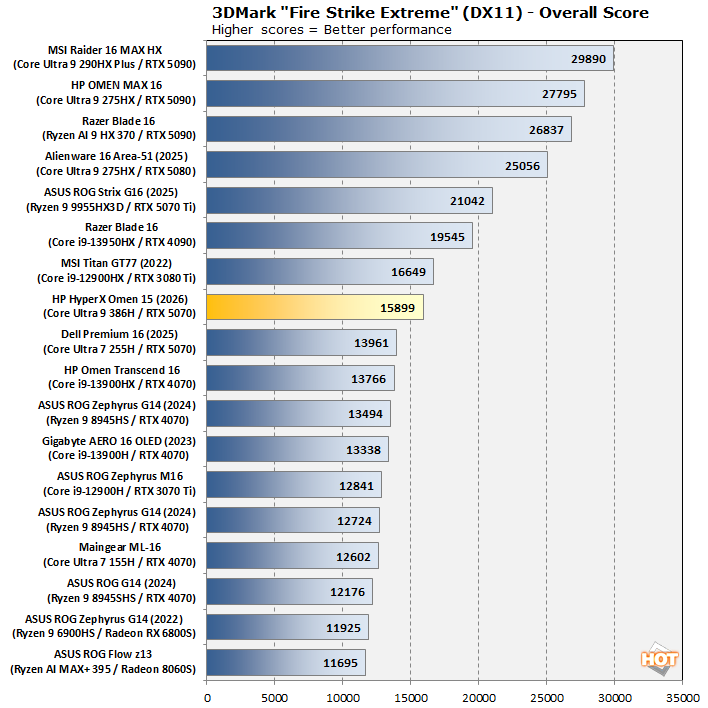Select the Dell Premium 16 (2025) label
The height and width of the screenshot is (708, 708).
(x=119, y=341)
